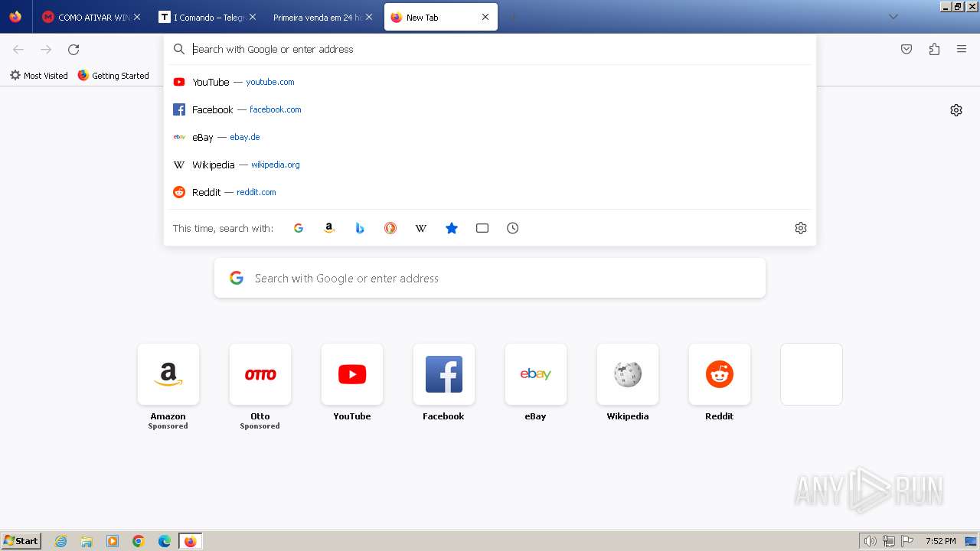Click the 7:52 PM clock
Screen dimensions: 980x551
[940, 541]
